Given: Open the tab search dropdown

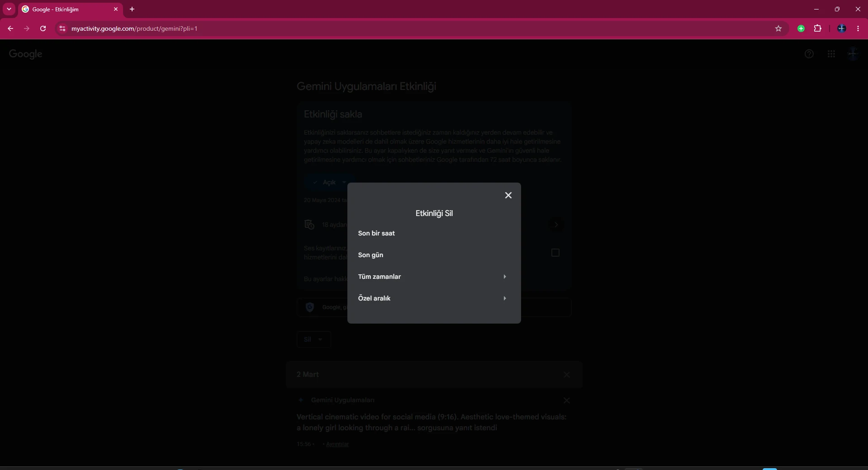Looking at the screenshot, I should click(9, 9).
